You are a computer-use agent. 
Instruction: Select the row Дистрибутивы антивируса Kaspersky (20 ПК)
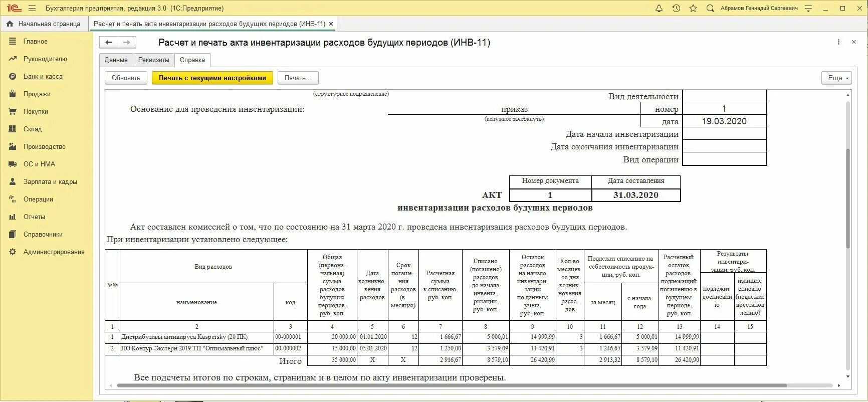coord(436,337)
